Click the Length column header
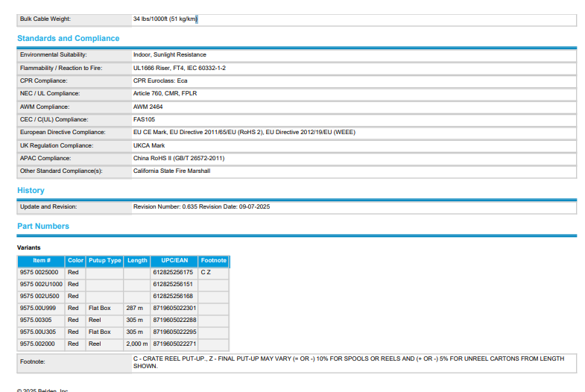Image resolution: width=585 pixels, height=392 pixels. (x=137, y=261)
